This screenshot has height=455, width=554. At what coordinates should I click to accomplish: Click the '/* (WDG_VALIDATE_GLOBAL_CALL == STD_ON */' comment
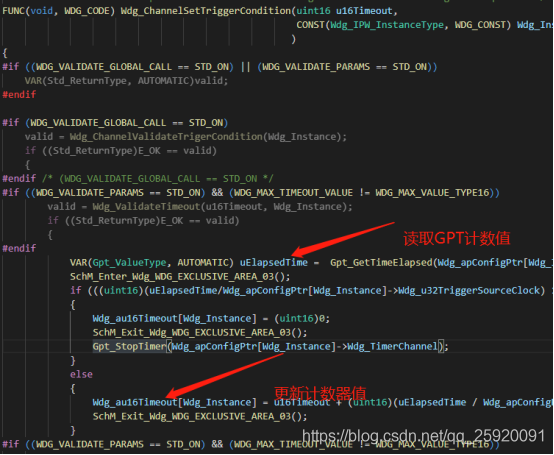click(158, 179)
